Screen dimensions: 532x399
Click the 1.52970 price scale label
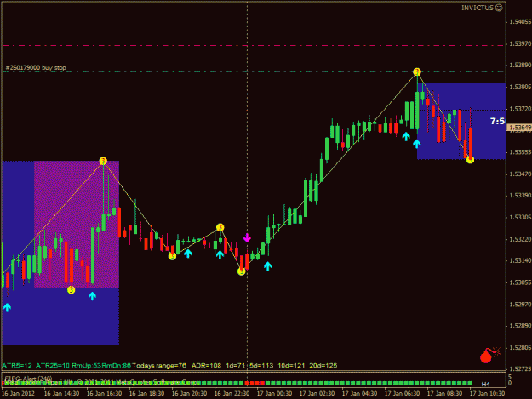click(520, 304)
